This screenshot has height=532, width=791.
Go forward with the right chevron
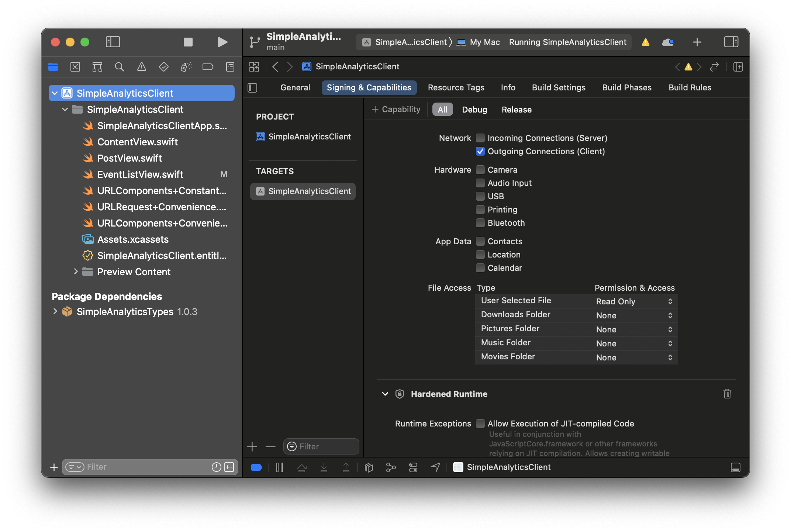(290, 67)
